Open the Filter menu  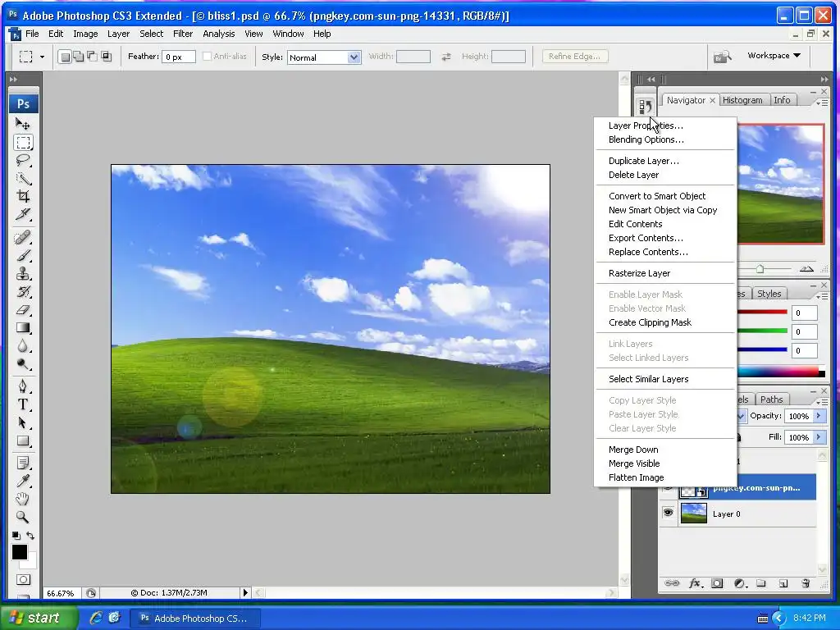click(x=183, y=34)
